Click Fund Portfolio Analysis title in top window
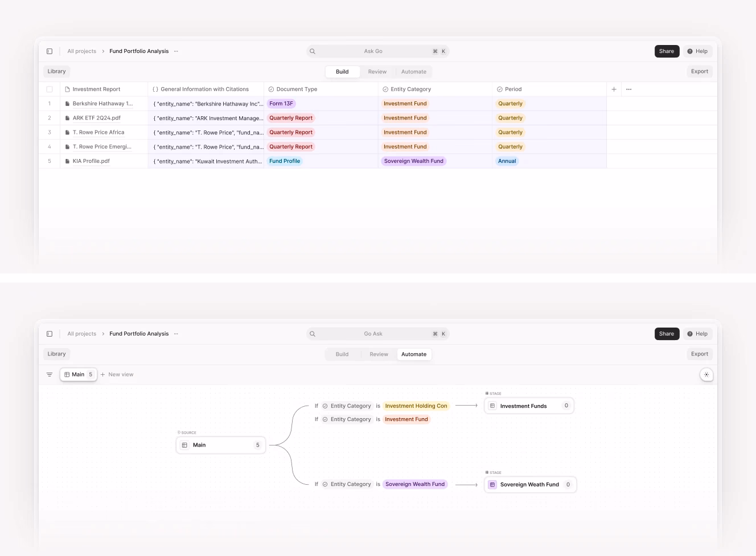The height and width of the screenshot is (556, 756). coord(139,51)
